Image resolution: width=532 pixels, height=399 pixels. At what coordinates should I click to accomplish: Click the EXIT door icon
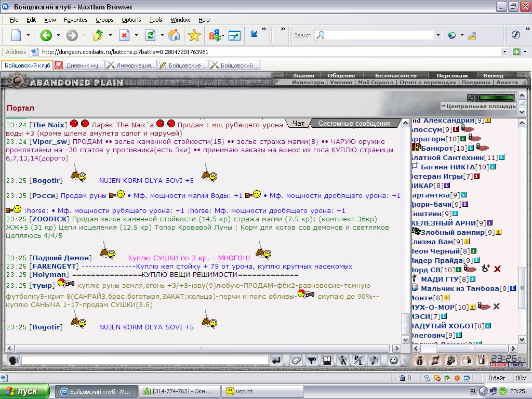coord(482,361)
